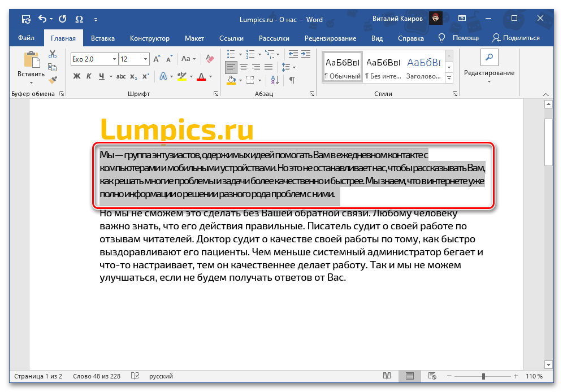Open Text Effects glowing A
The image size is (563, 392).
click(163, 76)
